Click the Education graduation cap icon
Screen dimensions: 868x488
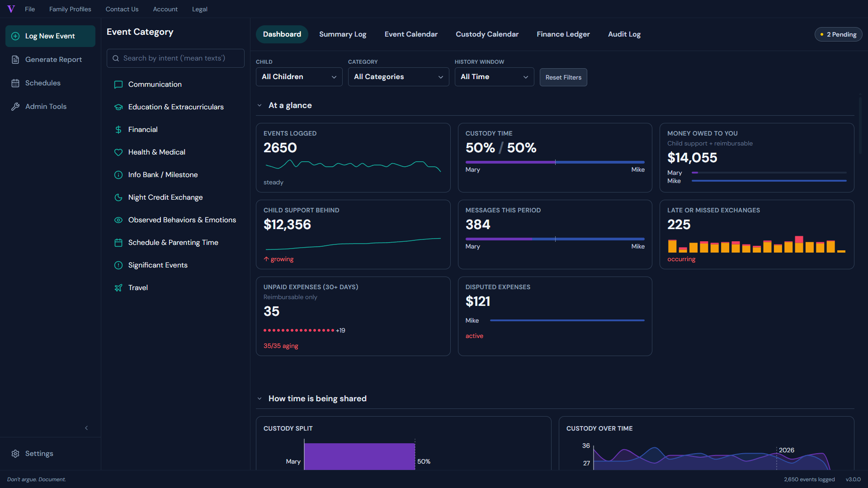pos(118,107)
